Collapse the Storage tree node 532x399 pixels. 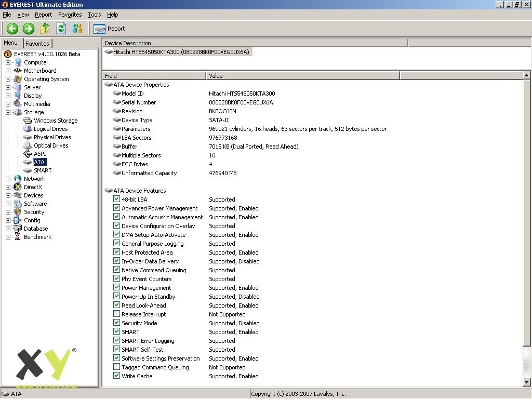8,112
